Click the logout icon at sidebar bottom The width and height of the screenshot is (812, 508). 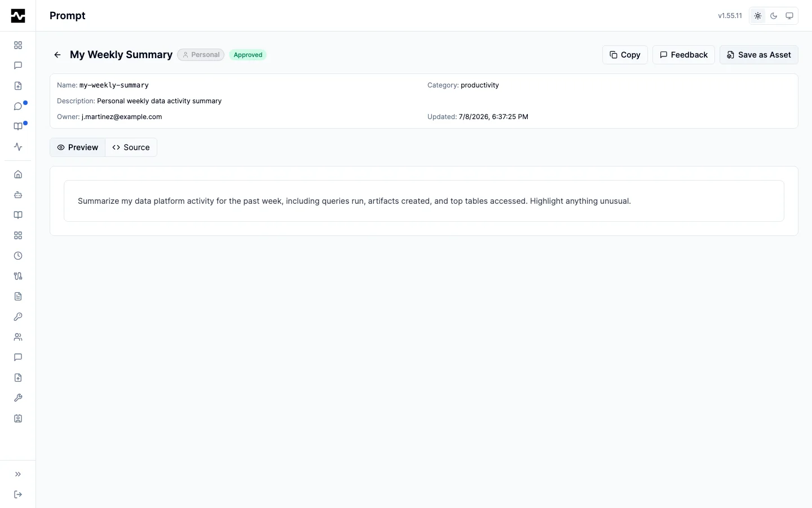18,494
